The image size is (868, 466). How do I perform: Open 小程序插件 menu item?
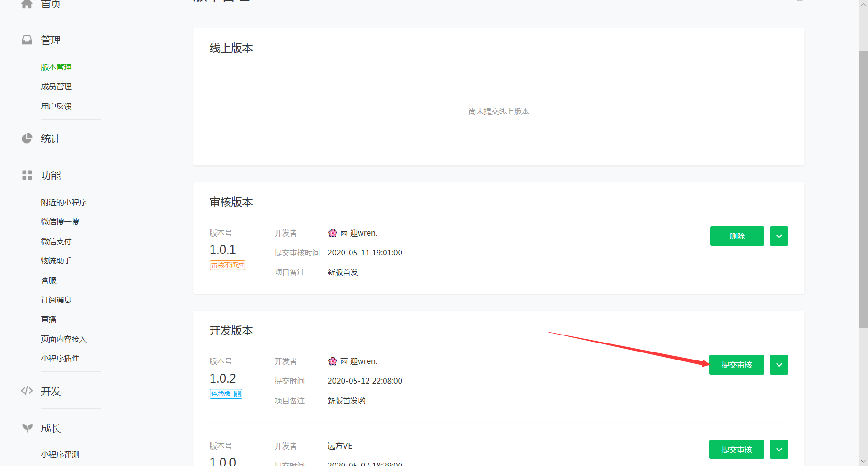60,358
